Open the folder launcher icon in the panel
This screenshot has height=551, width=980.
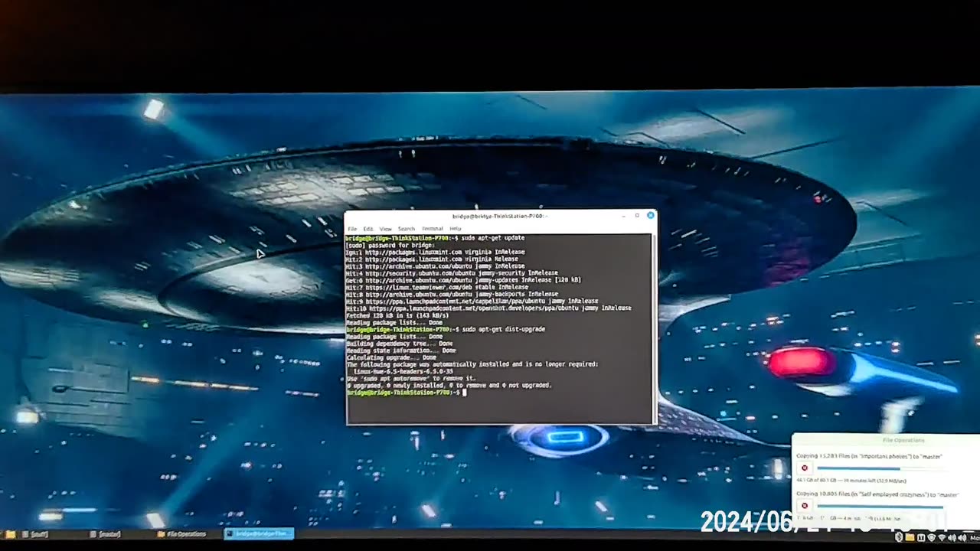11,533
